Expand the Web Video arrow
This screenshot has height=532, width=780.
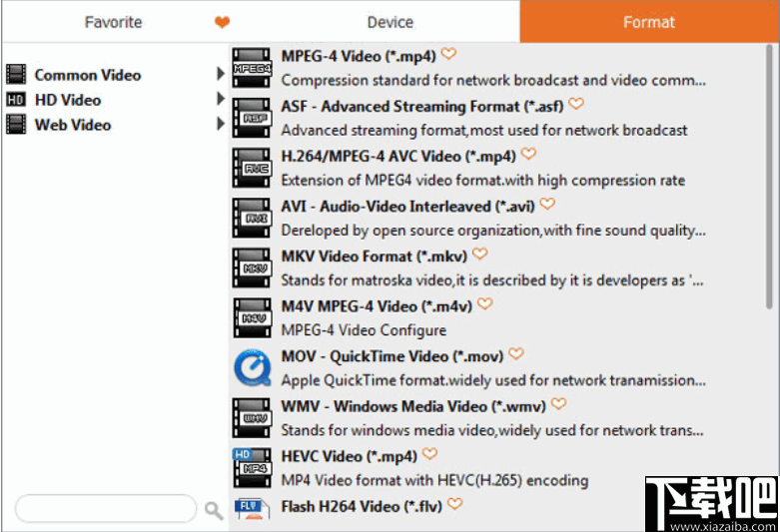221,124
